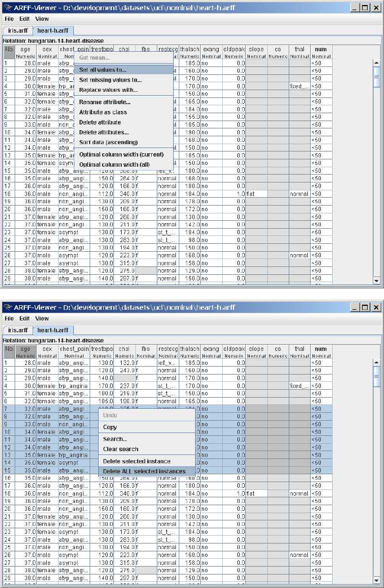
Task: Click 'oldpeak' column header in upper window
Action: 234,52
